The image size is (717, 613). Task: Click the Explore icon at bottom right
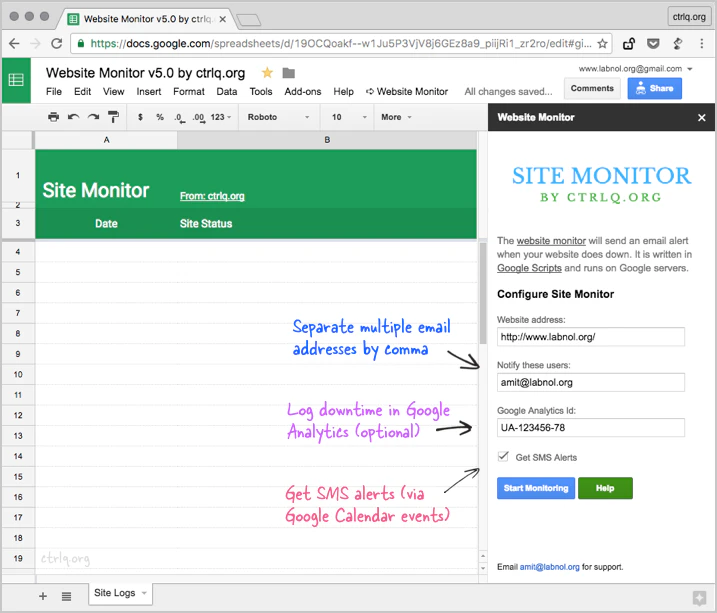(699, 598)
